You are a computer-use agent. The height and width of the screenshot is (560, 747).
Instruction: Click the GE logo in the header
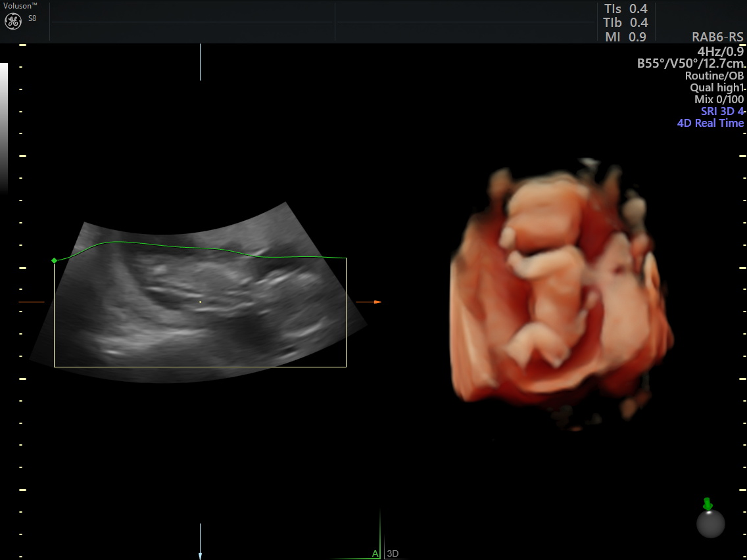[13, 21]
